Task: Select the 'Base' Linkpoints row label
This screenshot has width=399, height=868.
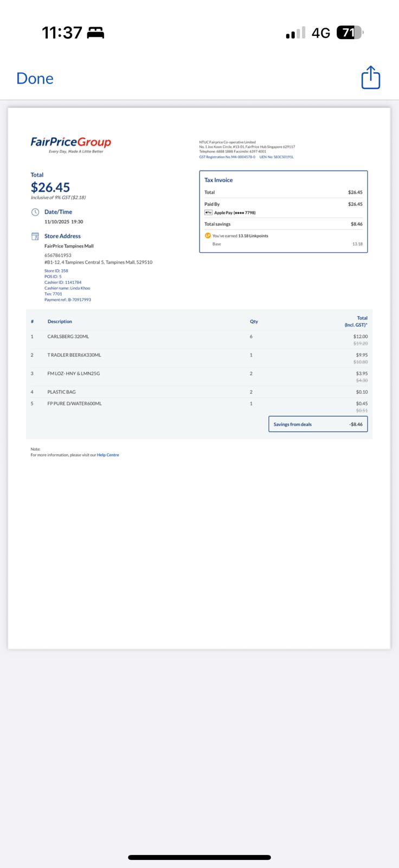Action: tap(216, 244)
